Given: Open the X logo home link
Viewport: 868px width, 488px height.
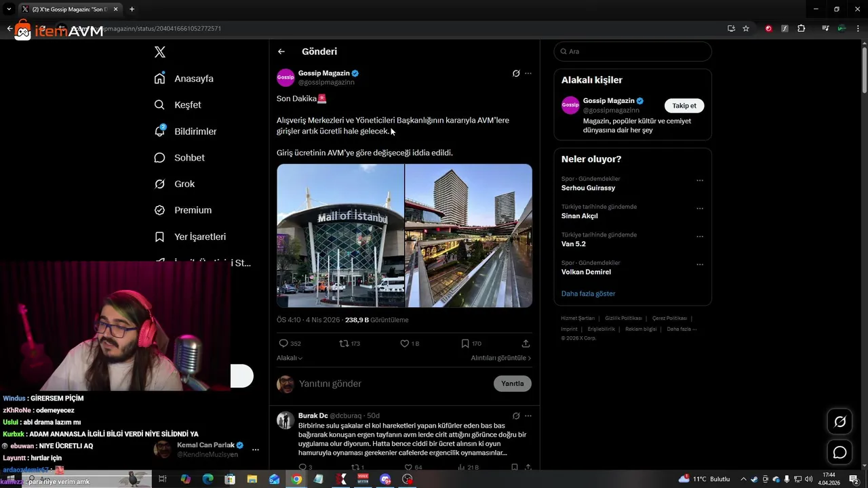Looking at the screenshot, I should click(x=160, y=52).
